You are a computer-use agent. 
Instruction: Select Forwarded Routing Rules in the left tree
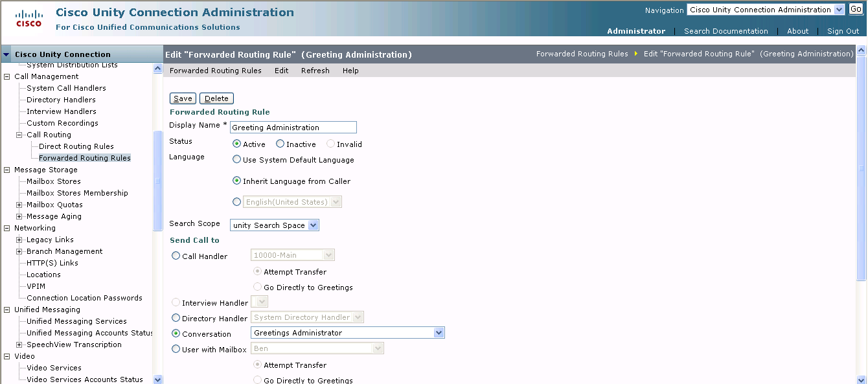(85, 158)
